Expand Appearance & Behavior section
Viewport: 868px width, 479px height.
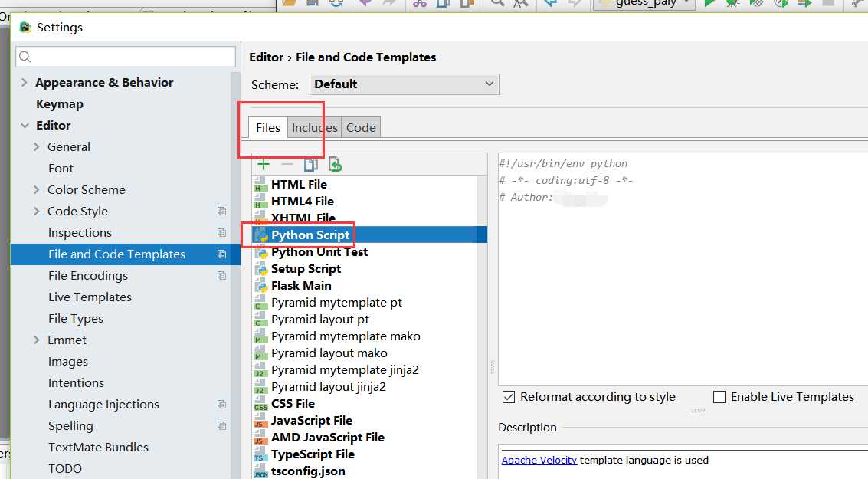coord(25,83)
